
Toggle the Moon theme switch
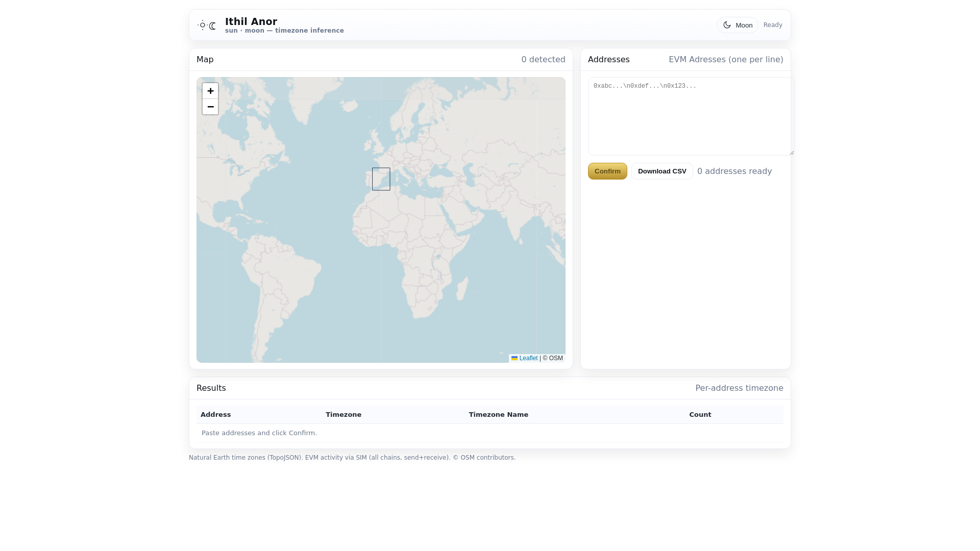(737, 25)
